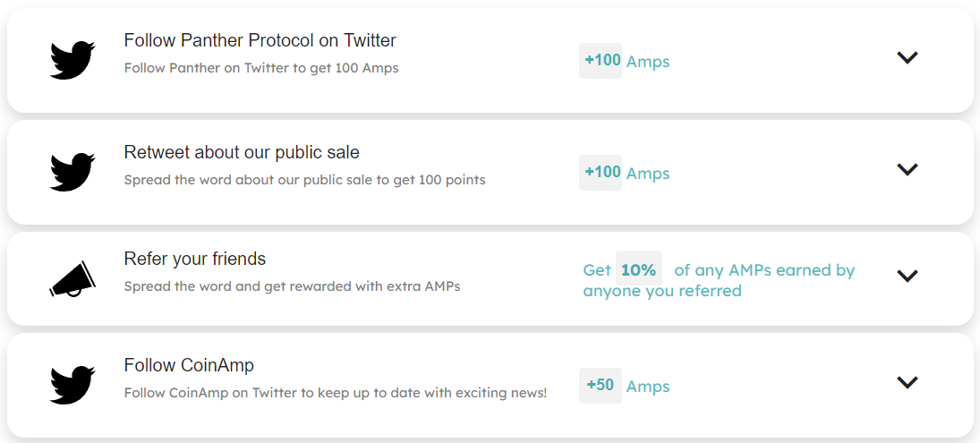
Task: Click Twitter bird icon beside Follow Panther Protocol
Action: pyautogui.click(x=72, y=61)
